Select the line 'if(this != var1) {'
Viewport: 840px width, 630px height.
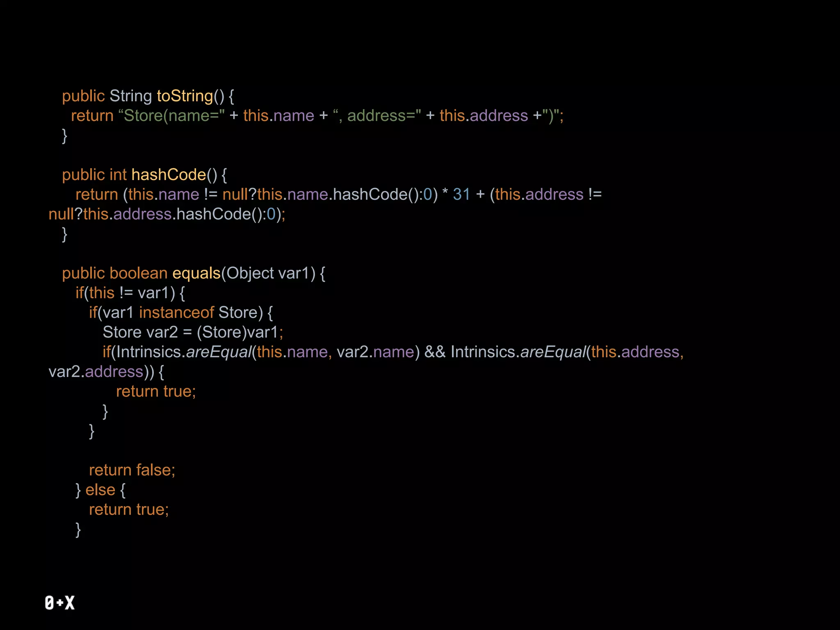(130, 293)
